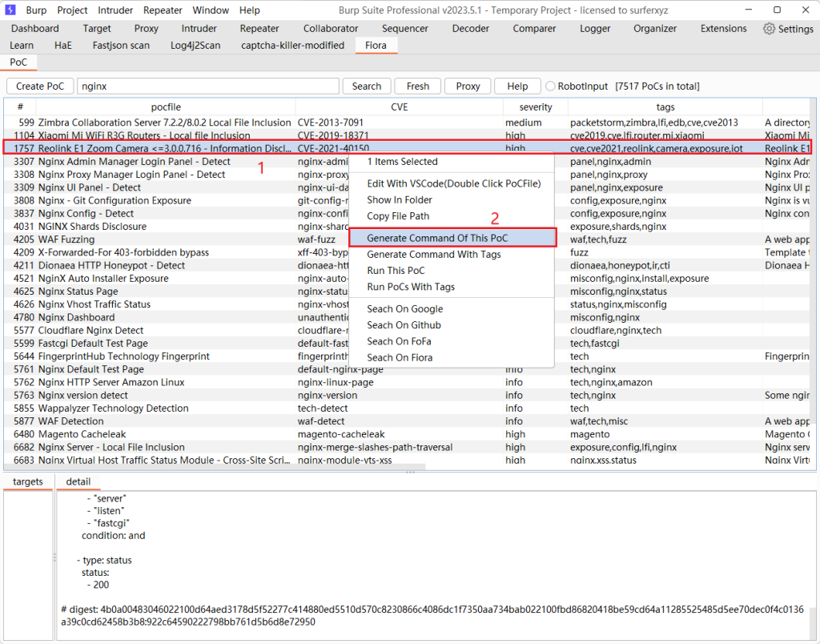Image resolution: width=820 pixels, height=644 pixels.
Task: Switch to the targets tab
Action: (28, 481)
